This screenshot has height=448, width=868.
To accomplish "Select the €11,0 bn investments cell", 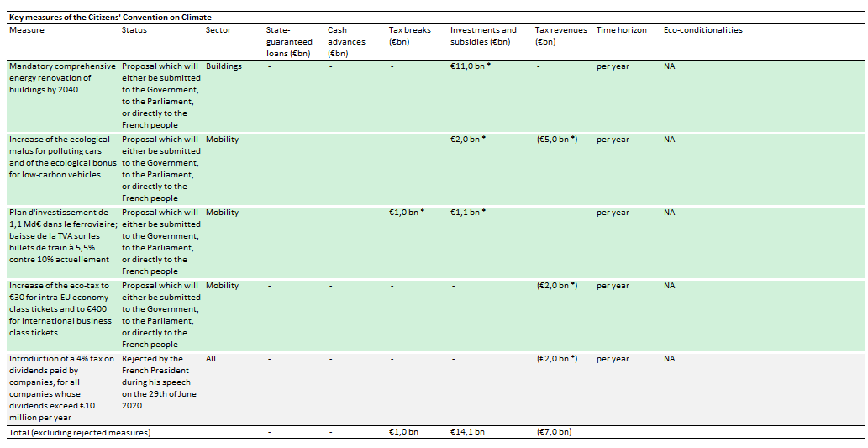I will [469, 66].
